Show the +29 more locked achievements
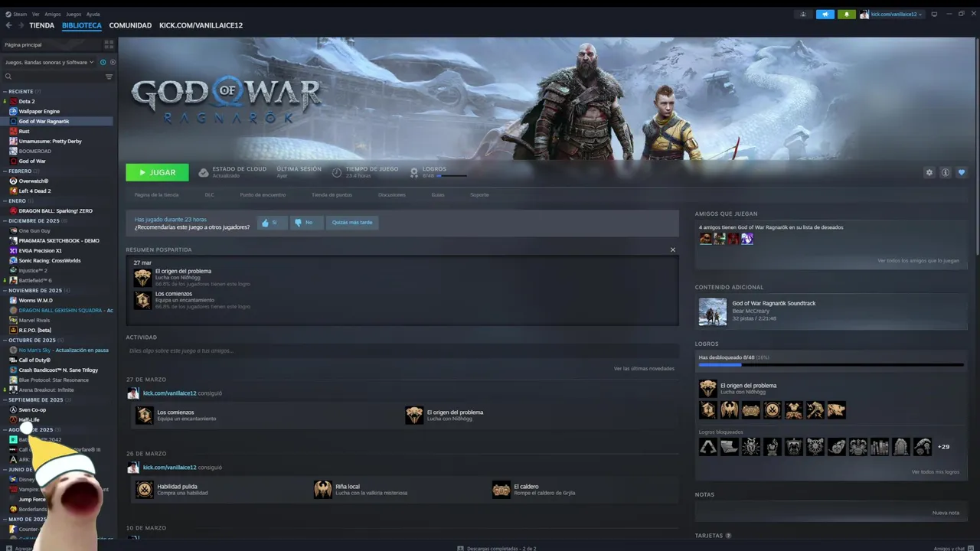 tap(943, 446)
